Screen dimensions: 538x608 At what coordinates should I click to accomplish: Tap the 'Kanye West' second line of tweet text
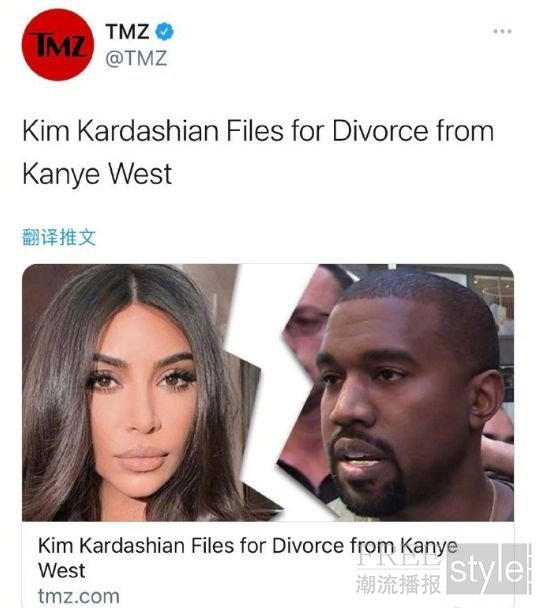pos(97,174)
